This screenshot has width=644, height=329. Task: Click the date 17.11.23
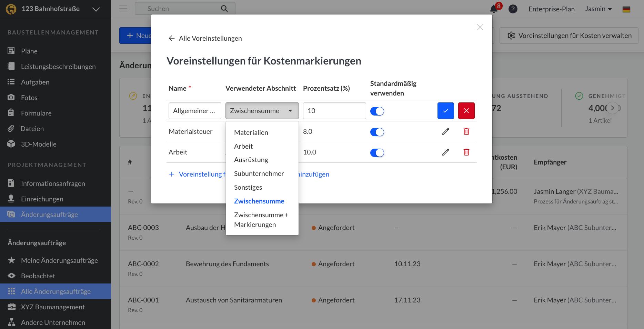[x=407, y=300]
